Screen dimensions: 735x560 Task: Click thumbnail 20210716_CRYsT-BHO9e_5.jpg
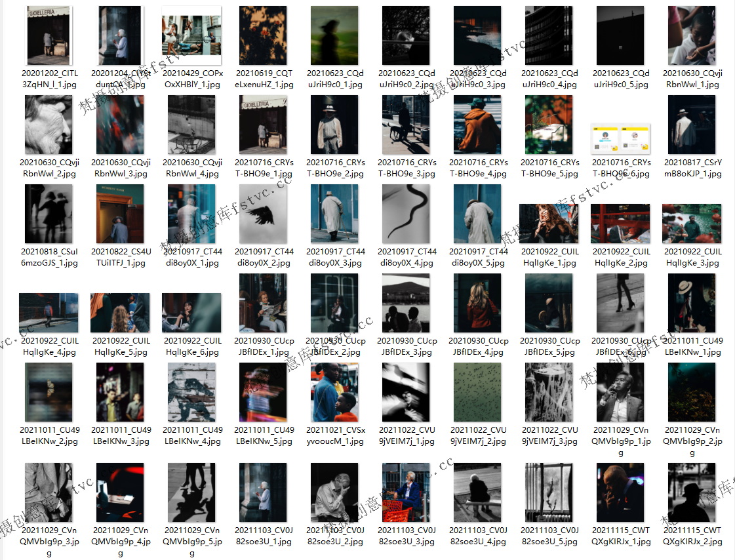(x=549, y=125)
